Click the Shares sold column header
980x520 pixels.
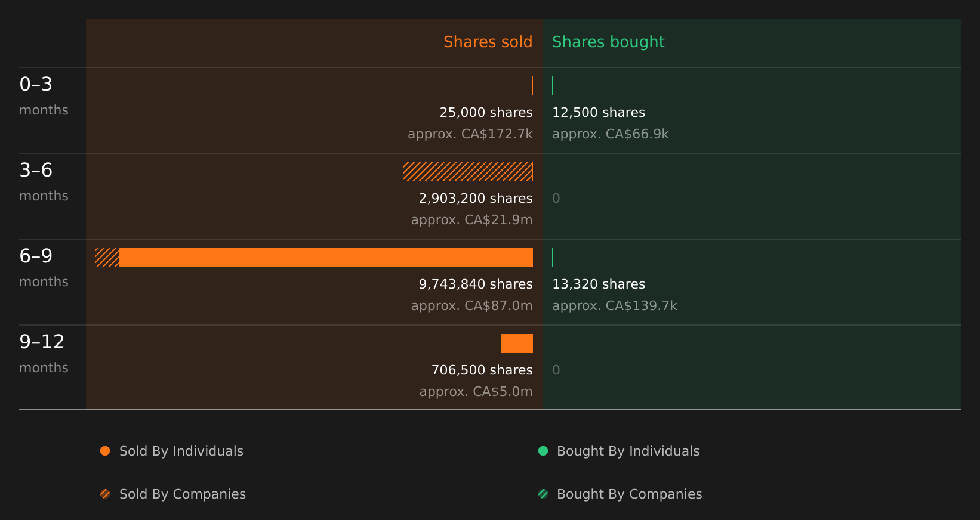[x=488, y=42]
